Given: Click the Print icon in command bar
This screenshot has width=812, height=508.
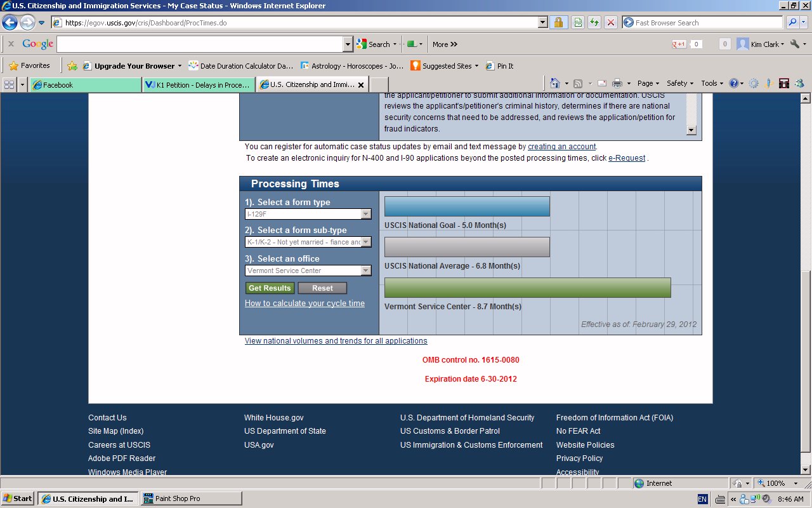Looking at the screenshot, I should tap(617, 83).
